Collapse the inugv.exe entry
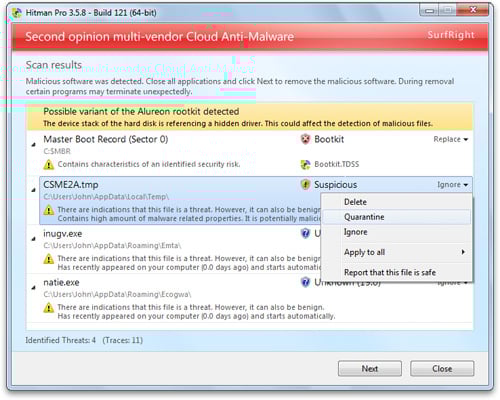Screen dimensions: 500x400 pos(34,239)
